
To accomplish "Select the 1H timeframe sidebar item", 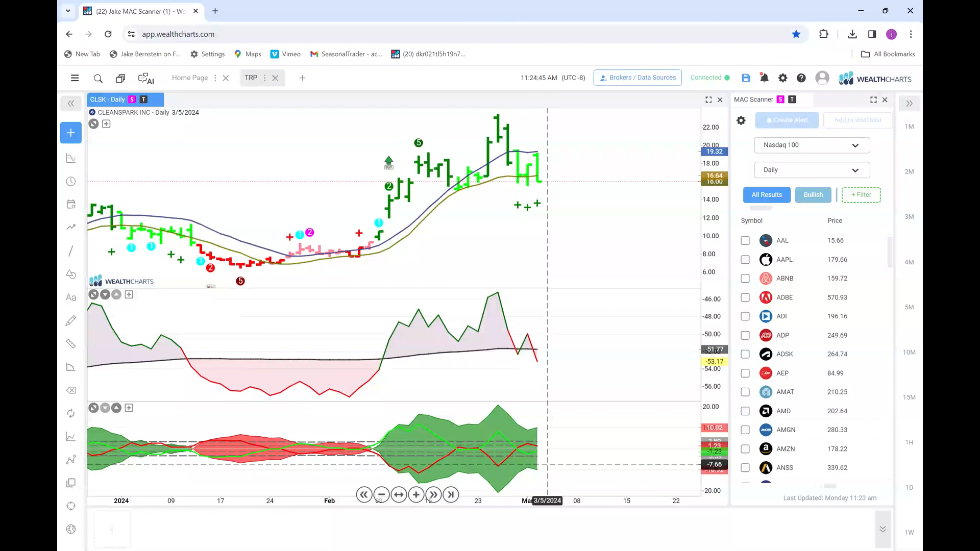I will [x=909, y=442].
